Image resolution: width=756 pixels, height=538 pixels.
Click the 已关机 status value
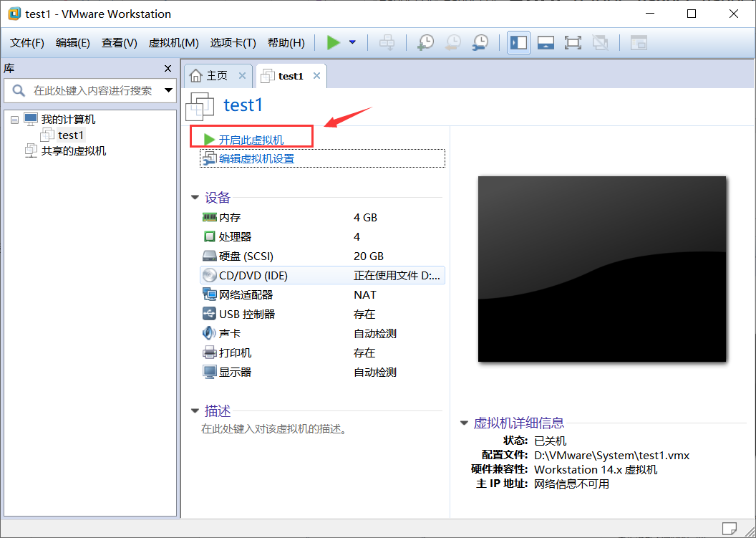[x=550, y=441]
